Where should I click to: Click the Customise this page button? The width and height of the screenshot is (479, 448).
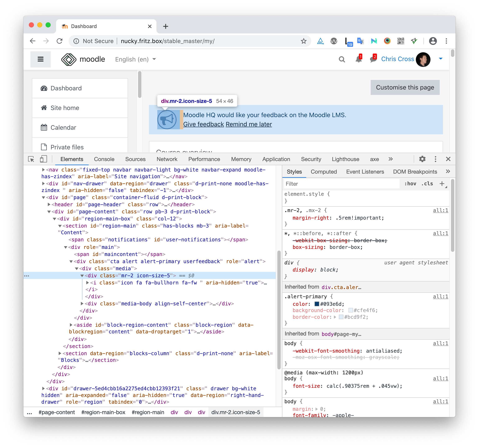click(405, 87)
